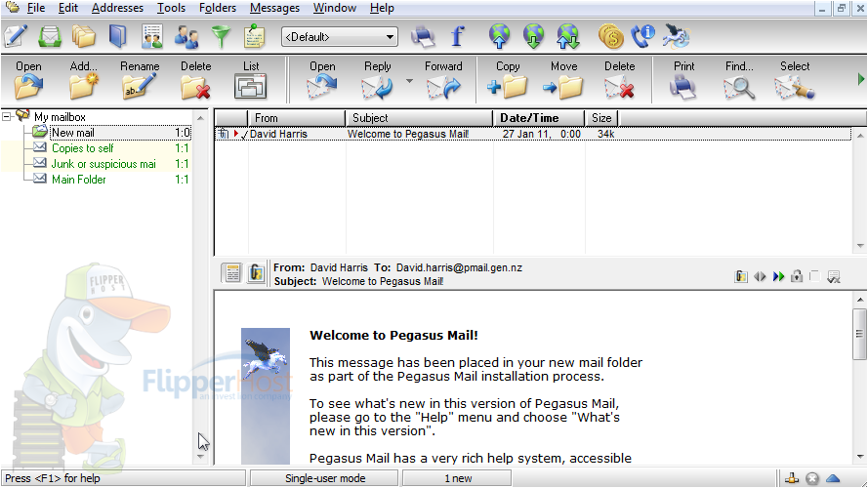The height and width of the screenshot is (488, 868).
Task: Click the Select messages button
Action: coord(795,80)
